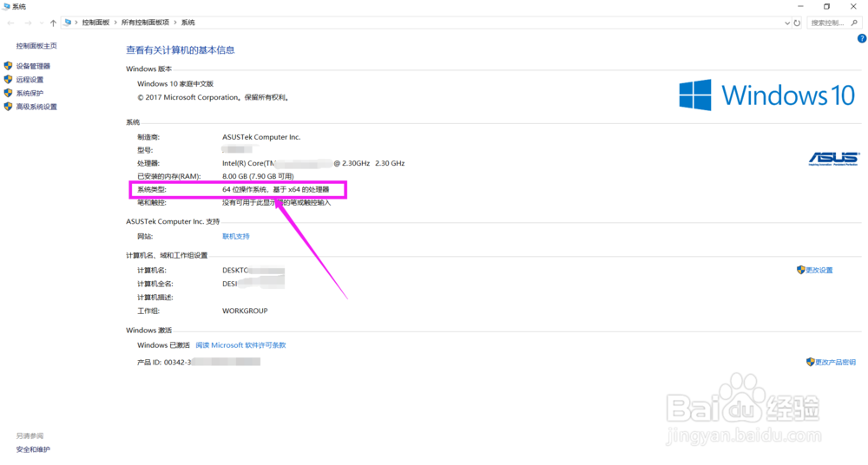Select 控制面板 breadcrumb
Screen dimensions: 868x465
[x=95, y=23]
